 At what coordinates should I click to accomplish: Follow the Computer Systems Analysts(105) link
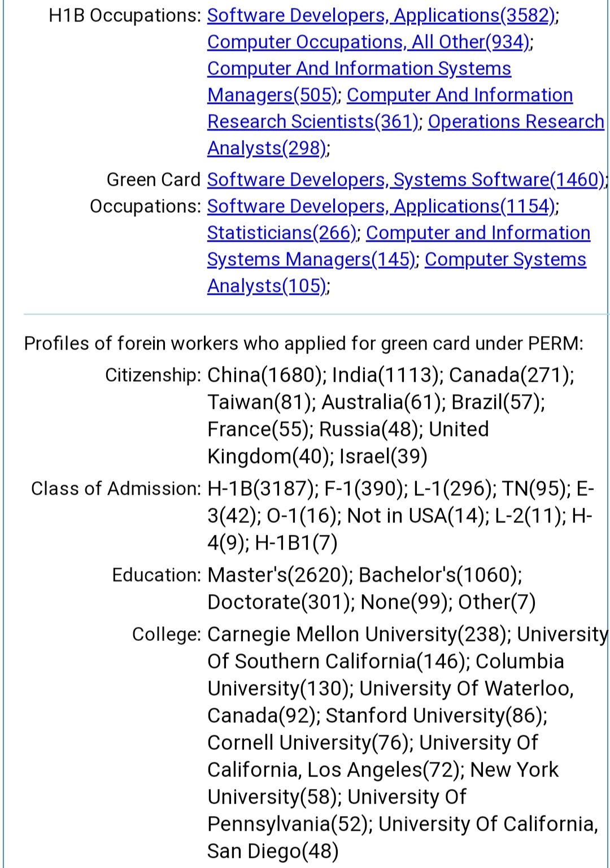point(505,260)
